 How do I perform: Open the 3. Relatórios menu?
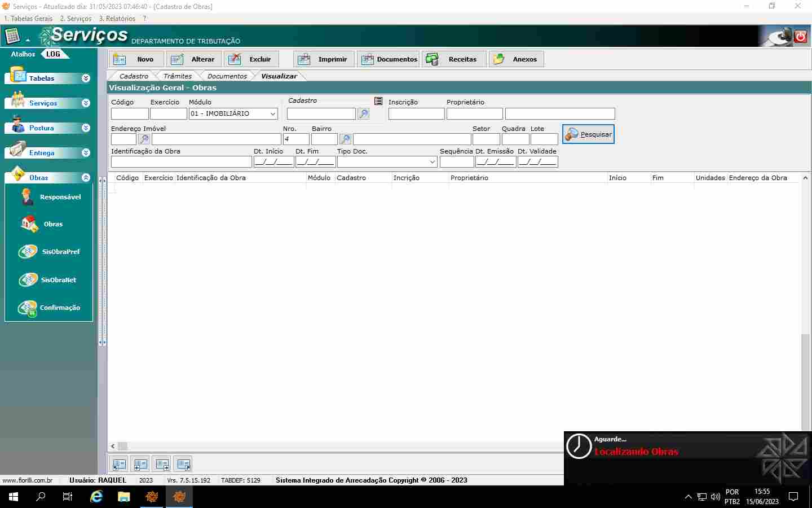[x=117, y=19]
